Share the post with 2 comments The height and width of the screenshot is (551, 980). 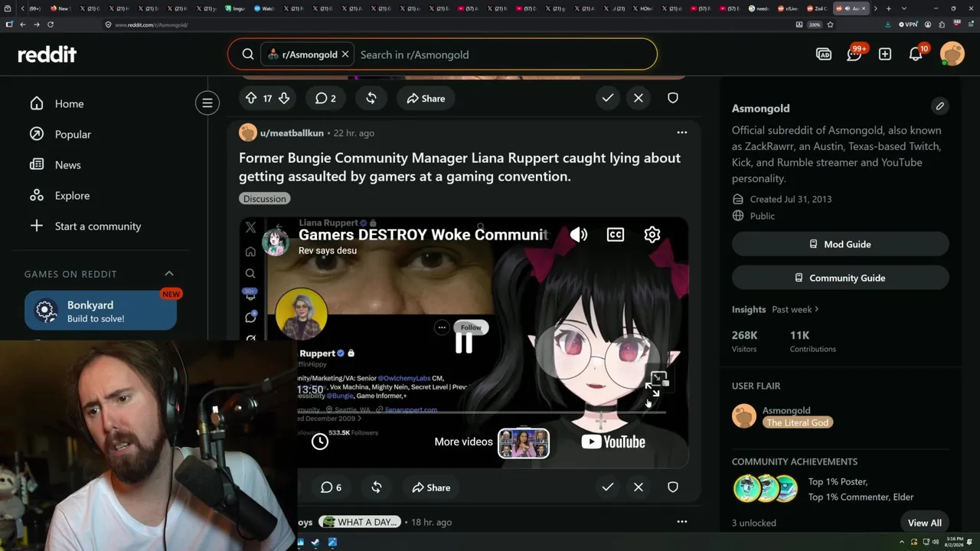click(426, 98)
